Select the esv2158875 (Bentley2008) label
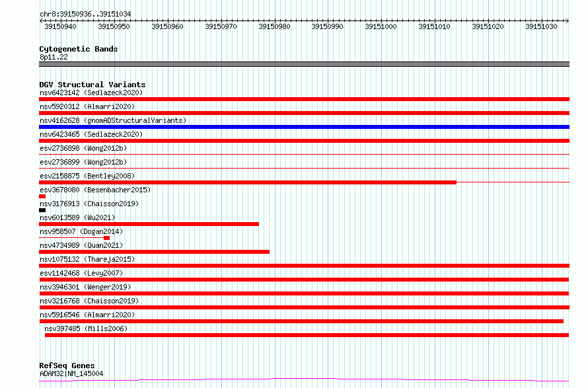The height and width of the screenshot is (388, 588). (x=87, y=176)
